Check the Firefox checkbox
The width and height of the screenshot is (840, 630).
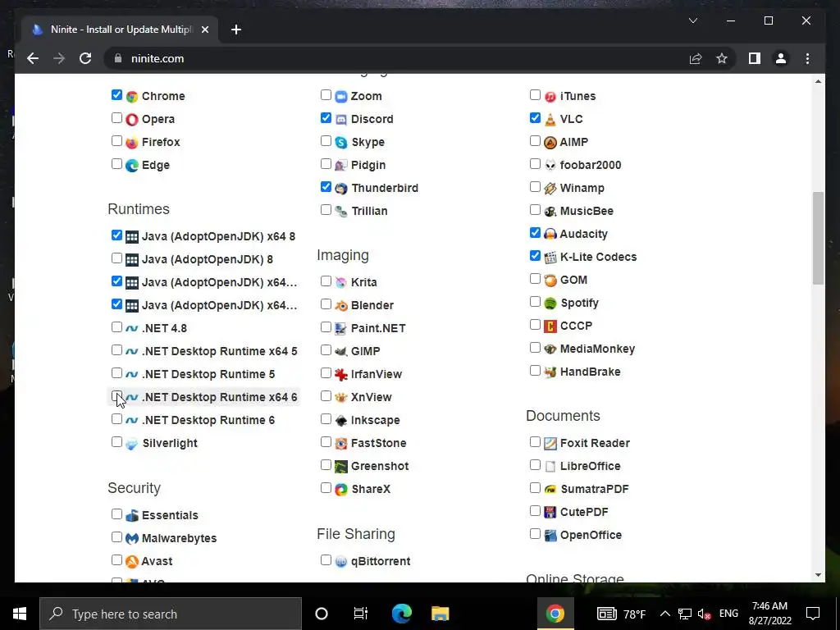116,141
